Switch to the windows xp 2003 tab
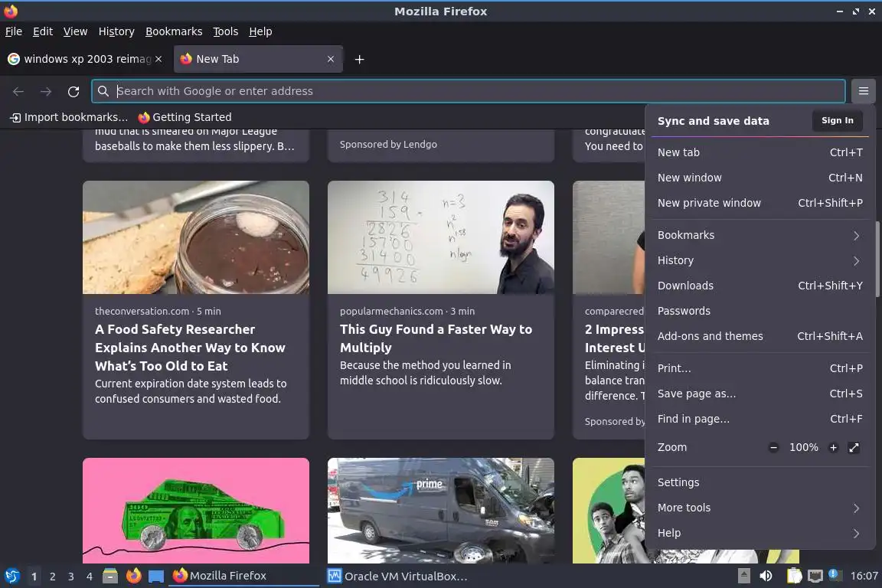This screenshot has height=588, width=882. 84,59
